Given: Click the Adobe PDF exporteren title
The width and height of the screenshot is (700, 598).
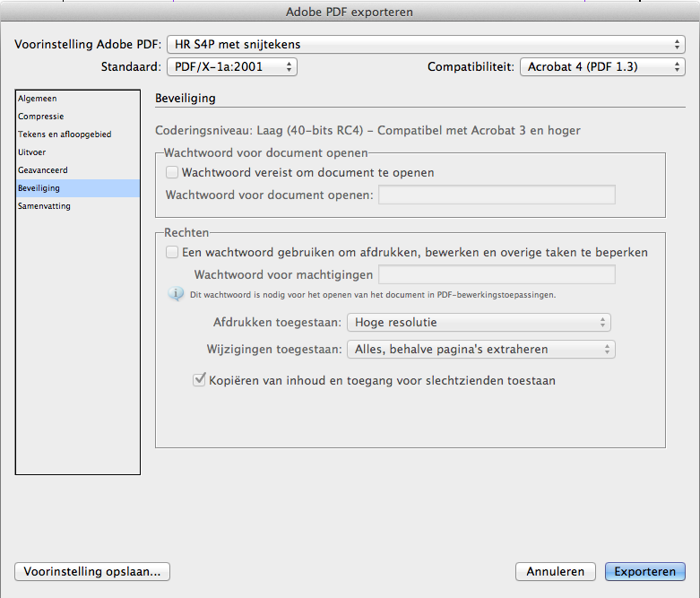Looking at the screenshot, I should pos(350,12).
